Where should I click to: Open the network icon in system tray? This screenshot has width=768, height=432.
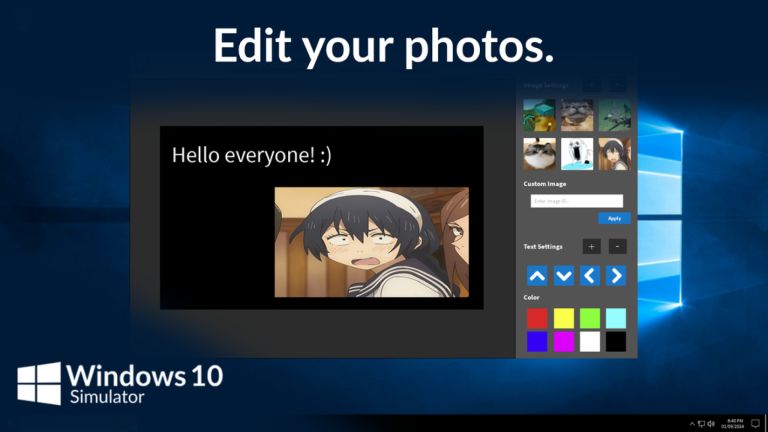coord(701,424)
